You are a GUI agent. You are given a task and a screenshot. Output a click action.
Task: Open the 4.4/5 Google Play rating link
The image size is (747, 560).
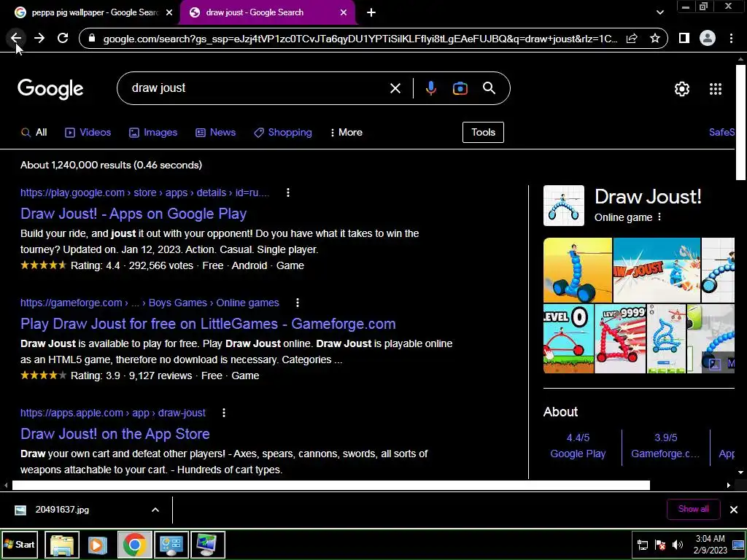point(578,446)
